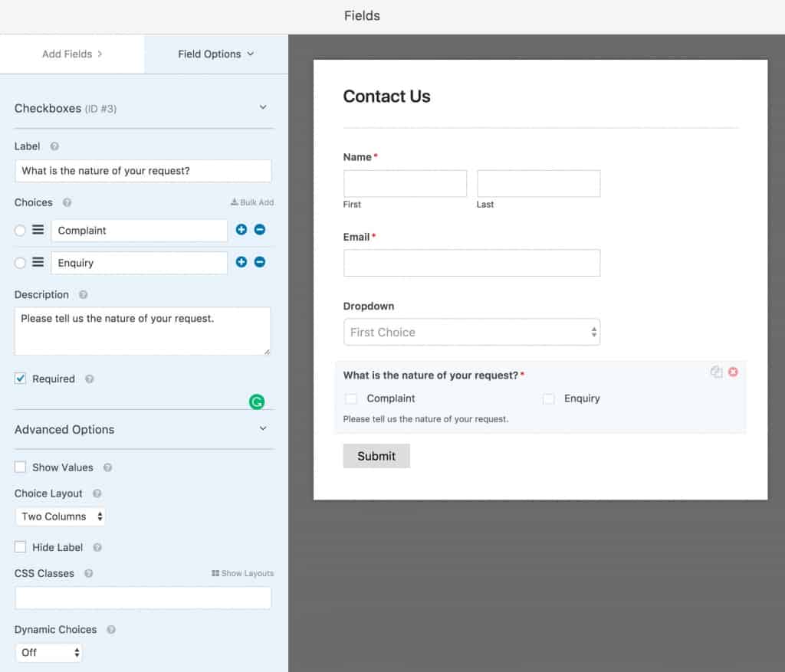Duplicate the checkbox field using the copy icon
This screenshot has height=672, width=785.
pos(717,372)
